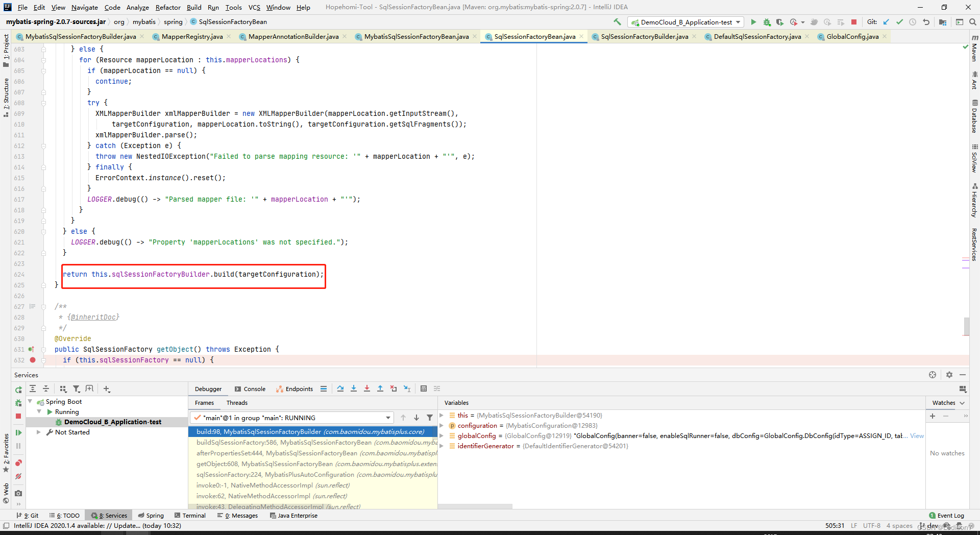Toggle the breakpoint at line 632
Viewport: 980px width, 535px height.
pyautogui.click(x=33, y=360)
